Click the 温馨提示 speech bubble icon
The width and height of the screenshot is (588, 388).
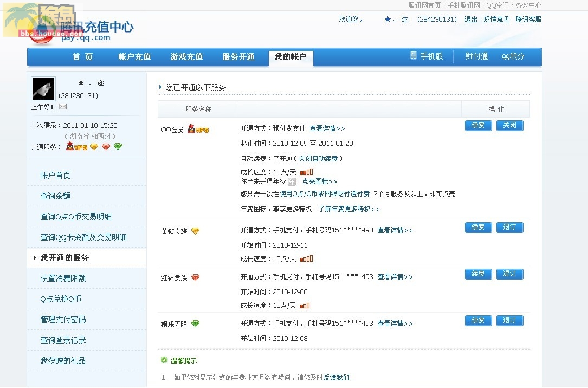pyautogui.click(x=164, y=360)
